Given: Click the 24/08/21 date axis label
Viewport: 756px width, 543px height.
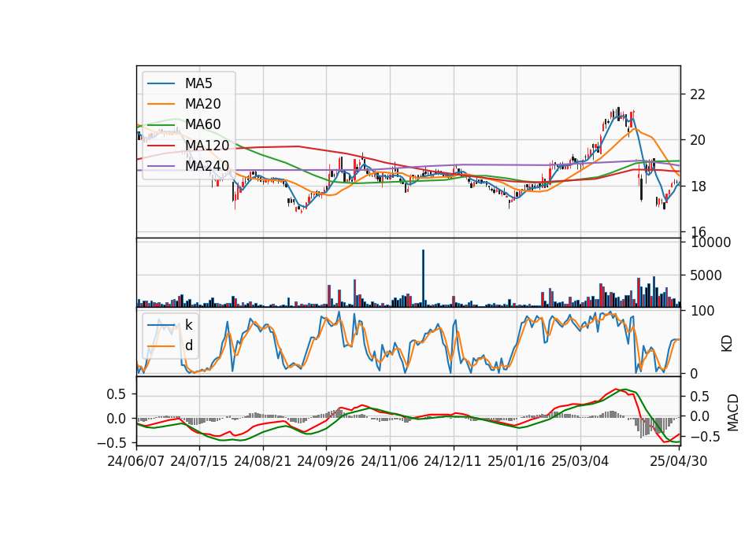Looking at the screenshot, I should 263,461.
